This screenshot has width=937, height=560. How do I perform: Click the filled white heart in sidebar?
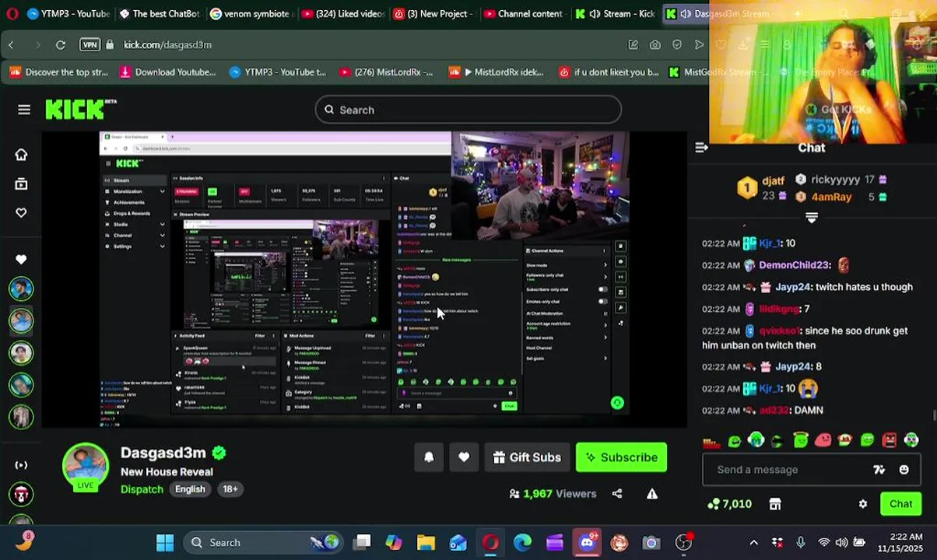point(21,259)
